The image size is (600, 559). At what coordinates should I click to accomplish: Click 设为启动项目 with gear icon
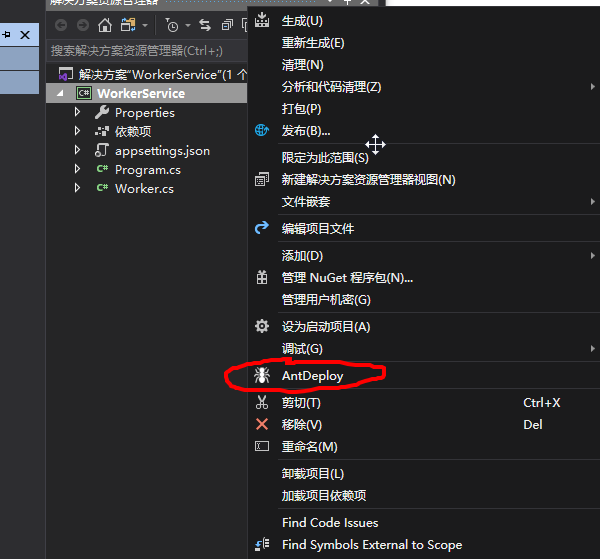coord(326,327)
